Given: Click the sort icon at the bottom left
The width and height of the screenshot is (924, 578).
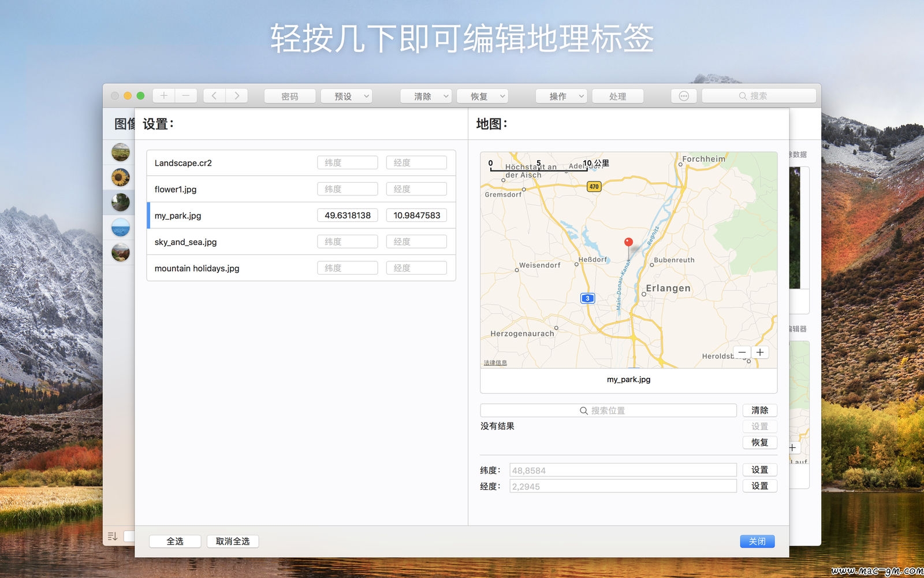Looking at the screenshot, I should click(x=113, y=536).
